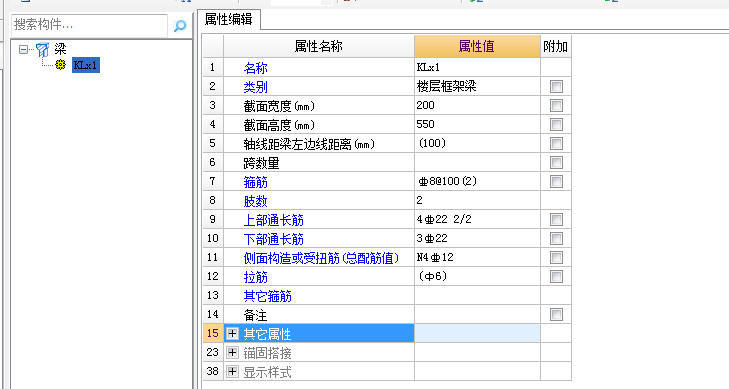Switch to the 属性编辑 tab

point(228,20)
